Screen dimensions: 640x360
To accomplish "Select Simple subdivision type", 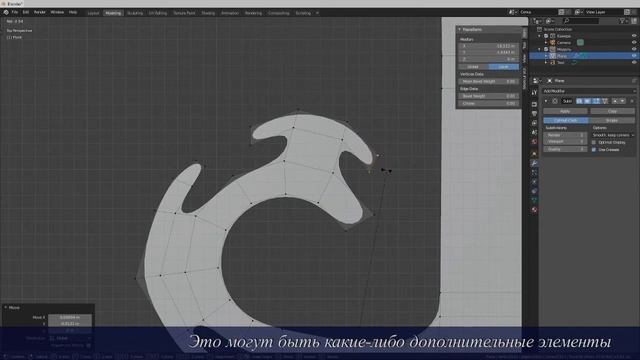I will [612, 120].
